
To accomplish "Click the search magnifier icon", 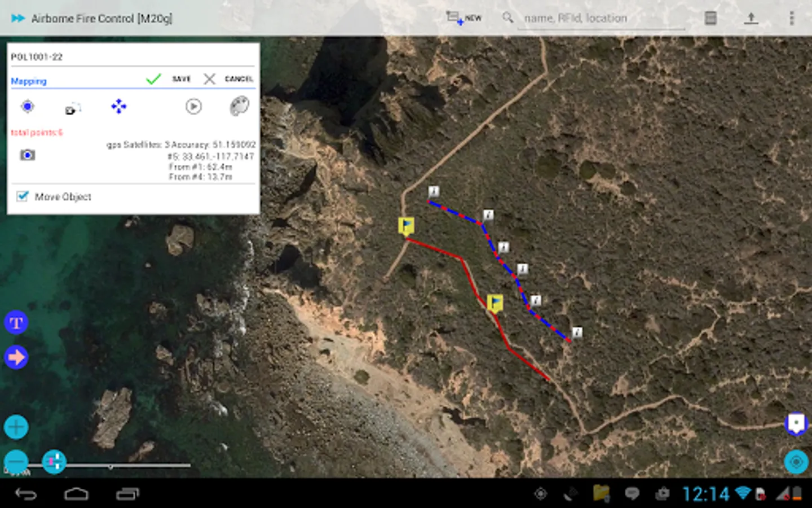I will [x=507, y=17].
